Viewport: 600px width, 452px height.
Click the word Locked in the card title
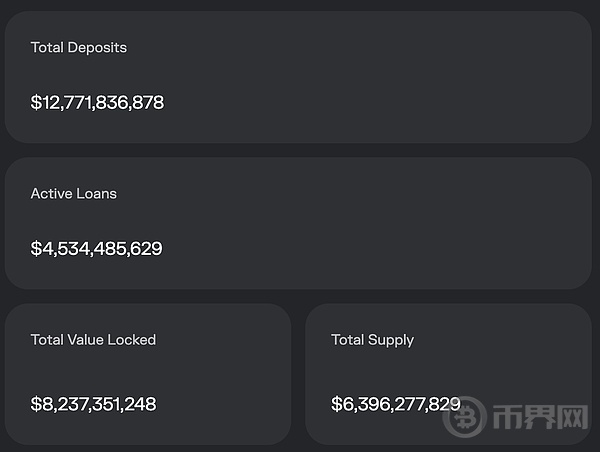pyautogui.click(x=131, y=340)
